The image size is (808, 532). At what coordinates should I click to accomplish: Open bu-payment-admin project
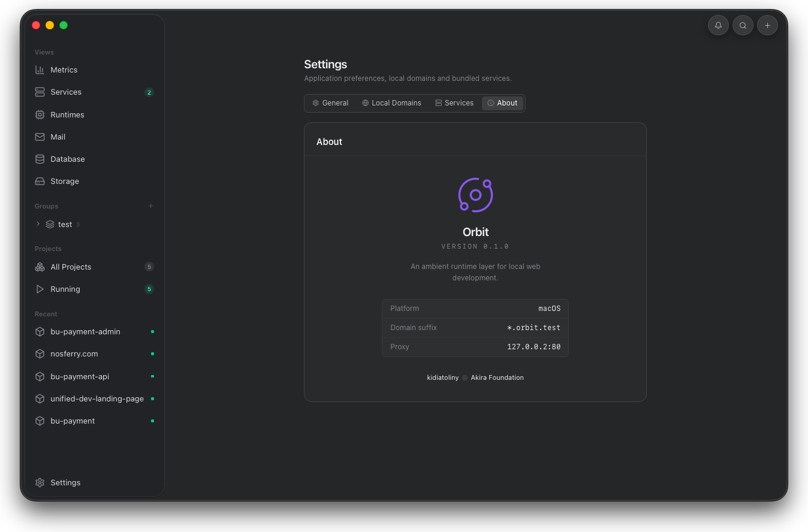point(94,331)
